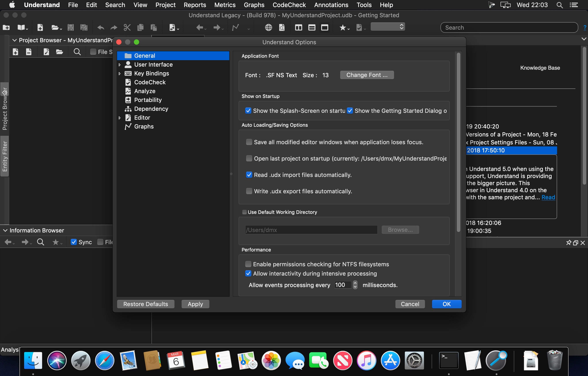Click the Project Browser add file icon
This screenshot has height=376, width=588.
(x=15, y=52)
